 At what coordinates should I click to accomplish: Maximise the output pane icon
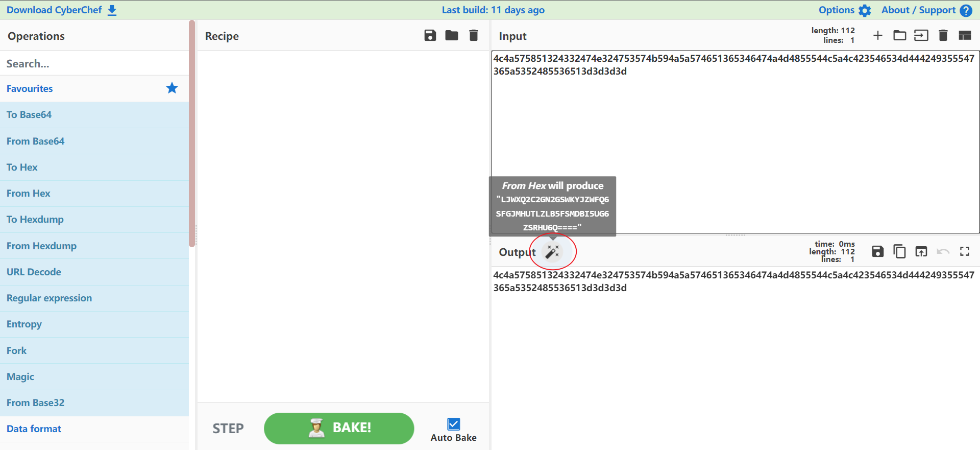click(965, 251)
